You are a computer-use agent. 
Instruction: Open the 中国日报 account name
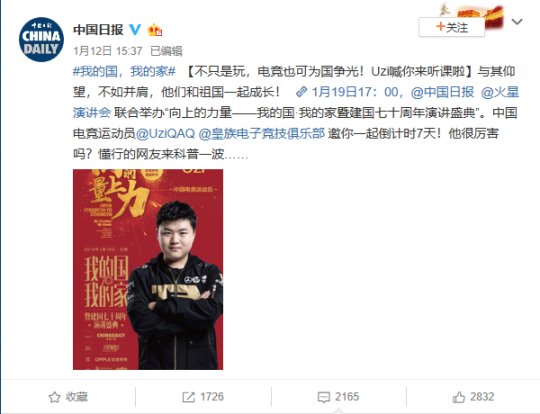[x=98, y=30]
